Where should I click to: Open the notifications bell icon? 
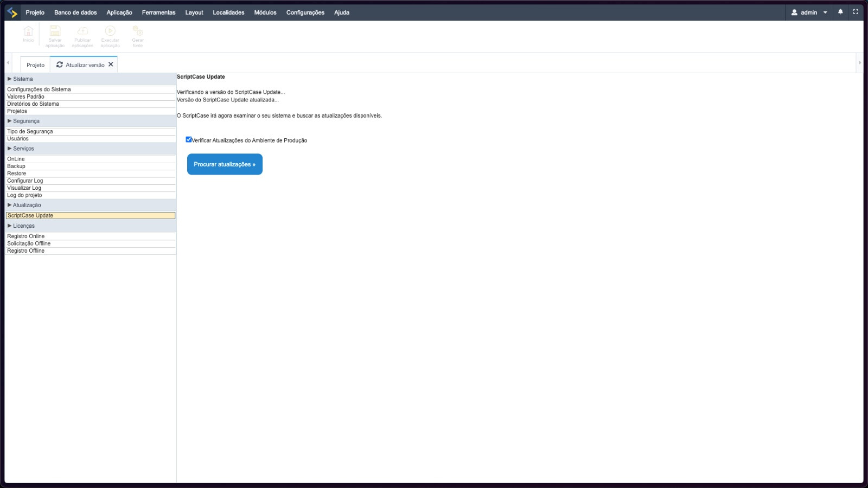pos(840,12)
